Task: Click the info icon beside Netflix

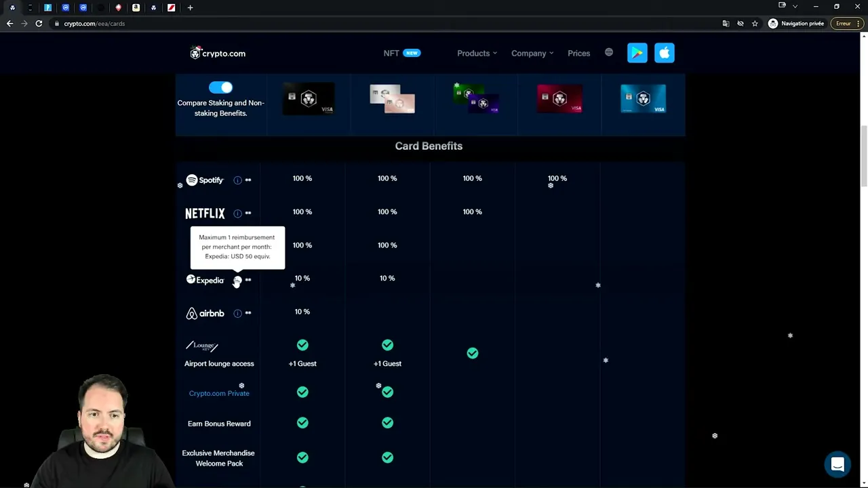Action: (237, 213)
